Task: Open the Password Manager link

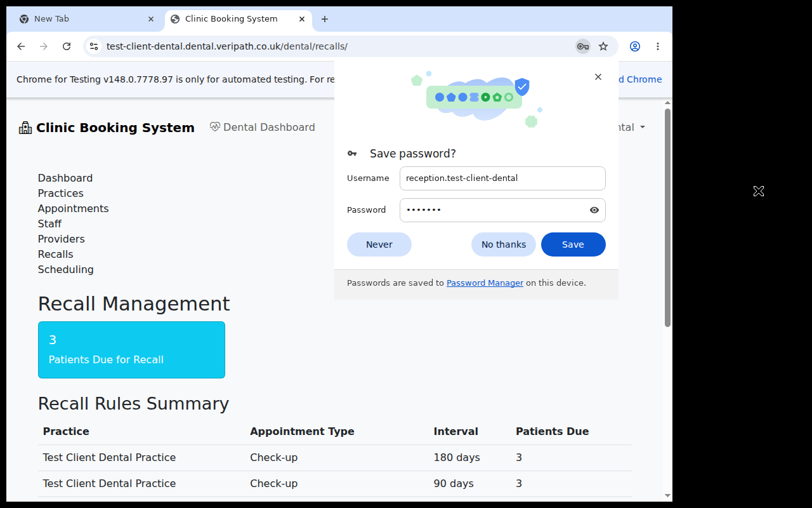Action: point(485,283)
